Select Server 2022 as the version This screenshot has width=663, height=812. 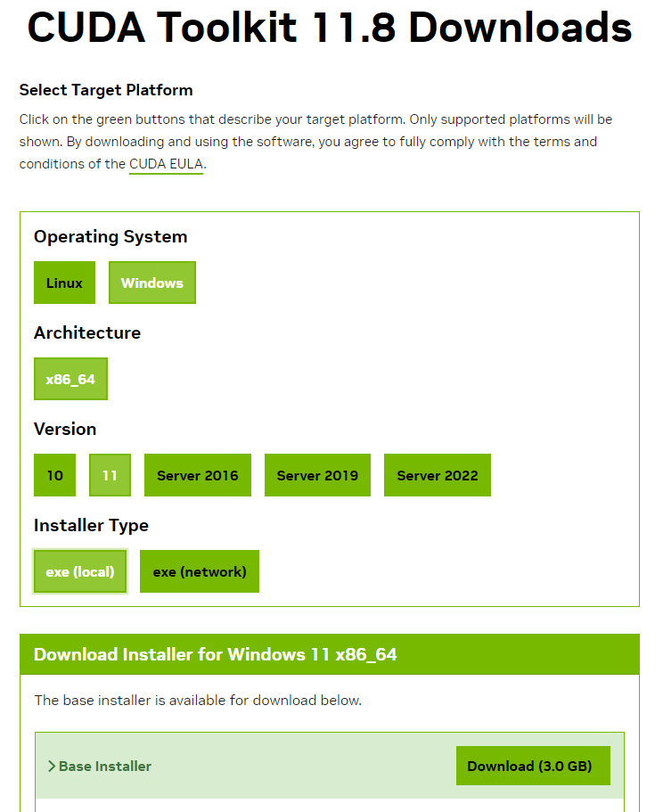pyautogui.click(x=437, y=474)
